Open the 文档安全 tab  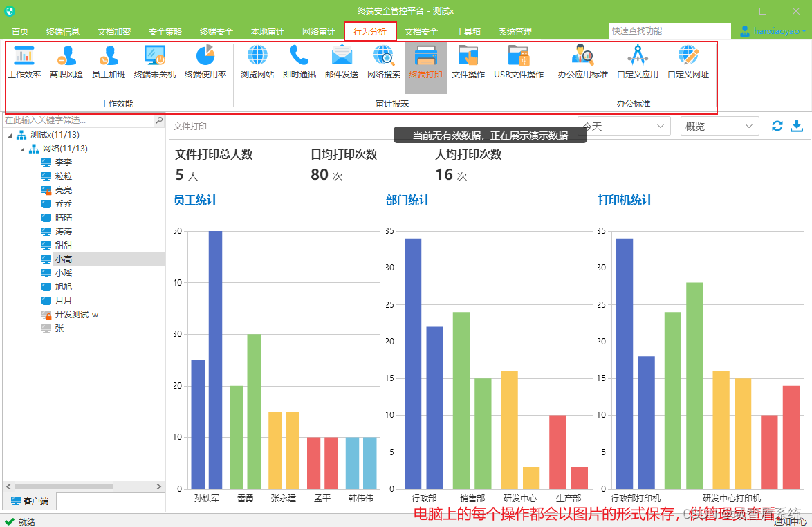pyautogui.click(x=421, y=32)
